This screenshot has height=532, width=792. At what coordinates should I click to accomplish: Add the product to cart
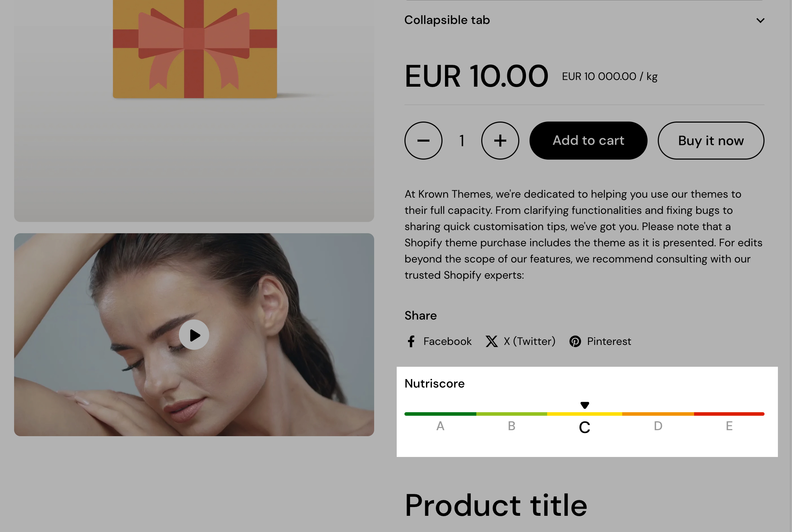click(588, 141)
